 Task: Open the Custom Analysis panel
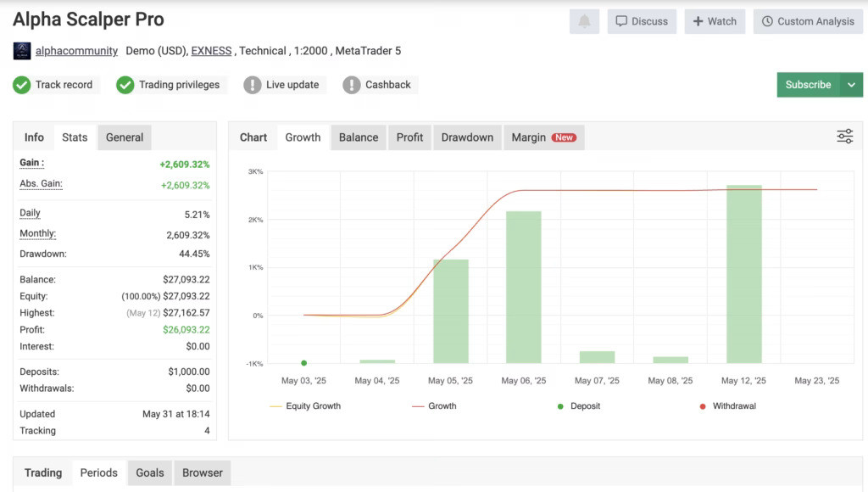pyautogui.click(x=808, y=21)
